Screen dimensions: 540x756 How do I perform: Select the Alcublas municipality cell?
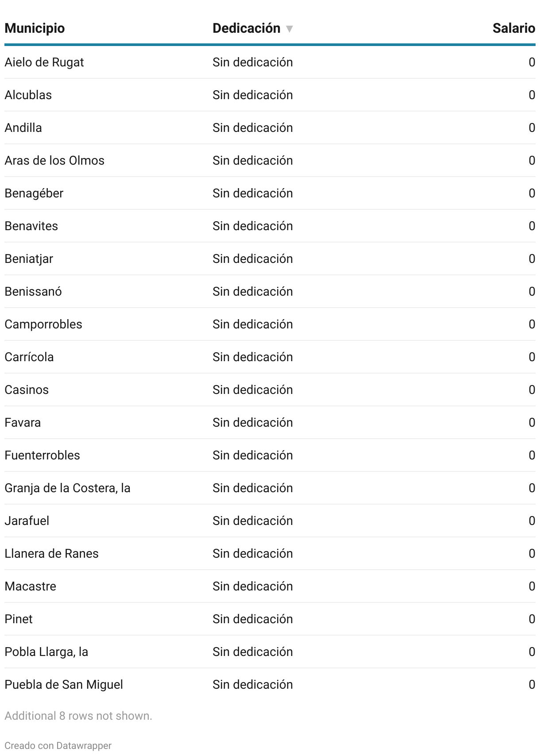click(28, 95)
